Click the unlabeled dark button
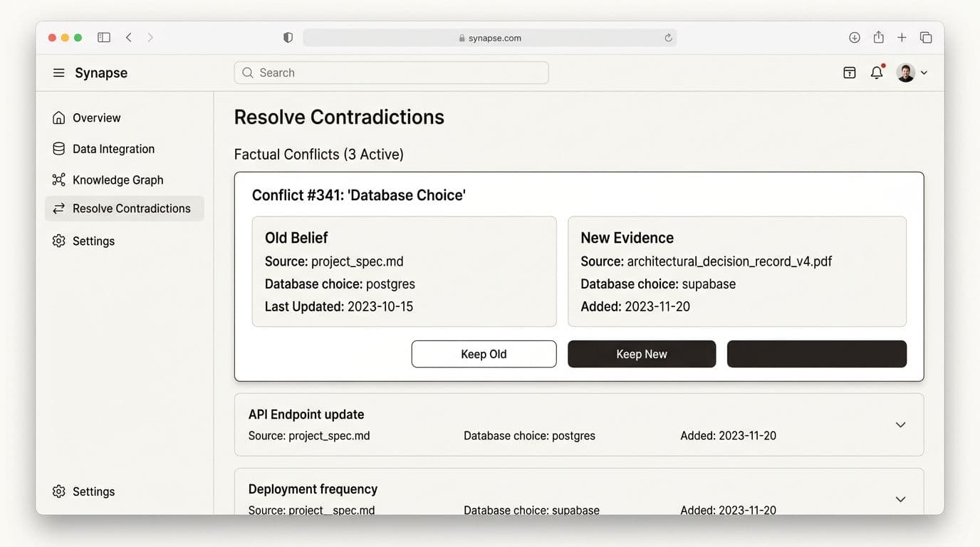The height and width of the screenshot is (547, 980). tap(817, 354)
